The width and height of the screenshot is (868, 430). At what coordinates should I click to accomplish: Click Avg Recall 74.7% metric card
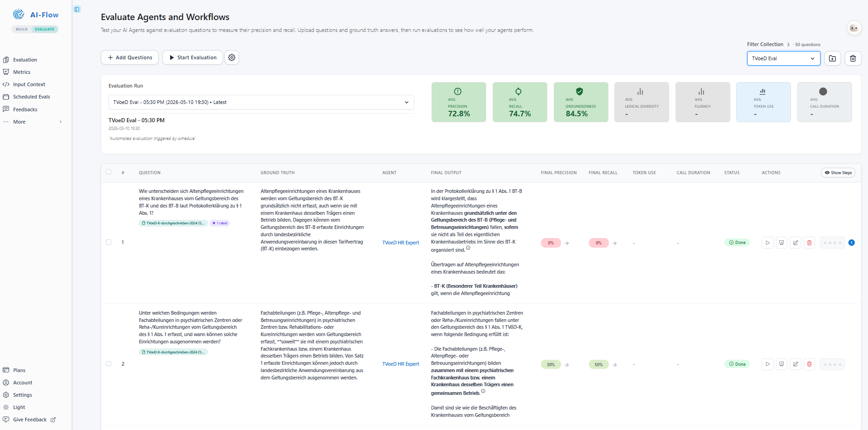pos(520,102)
